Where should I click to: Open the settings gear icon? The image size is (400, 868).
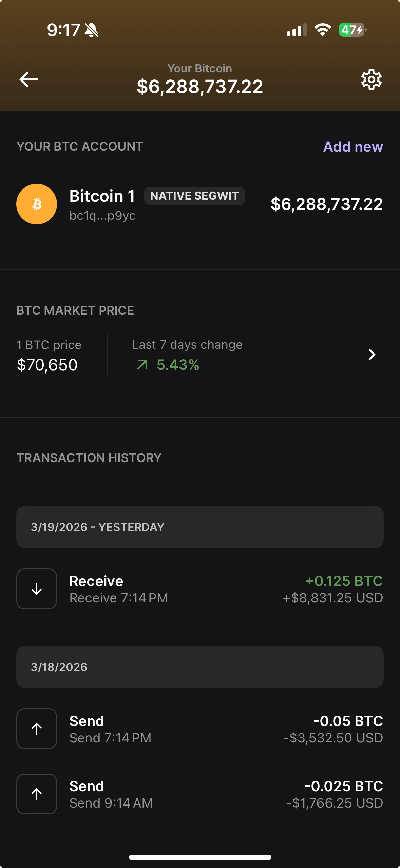coord(371,79)
